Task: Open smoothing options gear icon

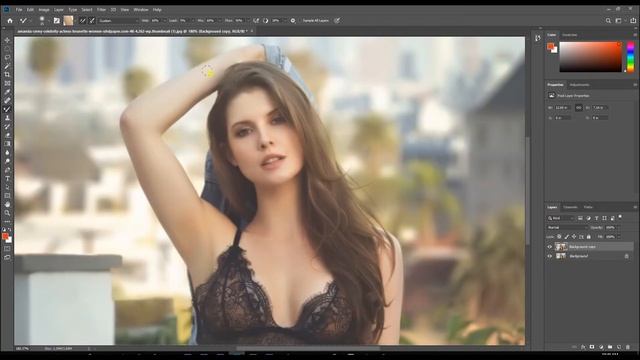Action: click(x=293, y=20)
